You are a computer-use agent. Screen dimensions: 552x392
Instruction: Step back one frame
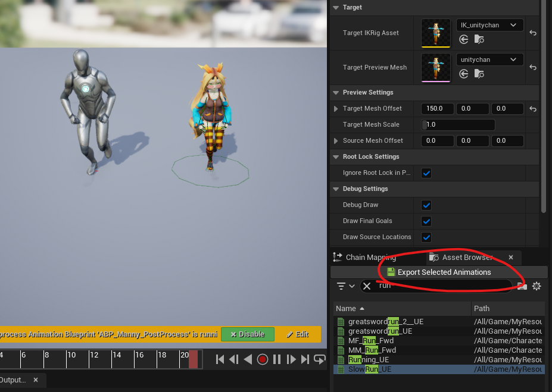[x=234, y=359]
